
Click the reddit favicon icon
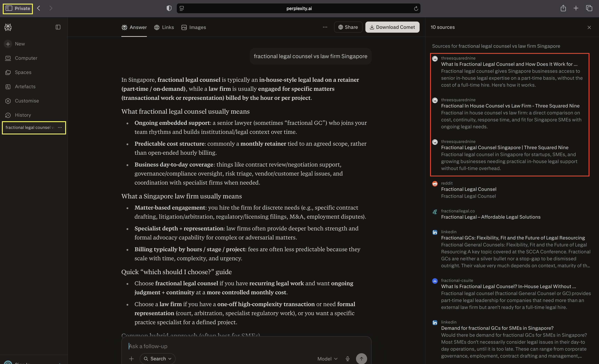[435, 184]
